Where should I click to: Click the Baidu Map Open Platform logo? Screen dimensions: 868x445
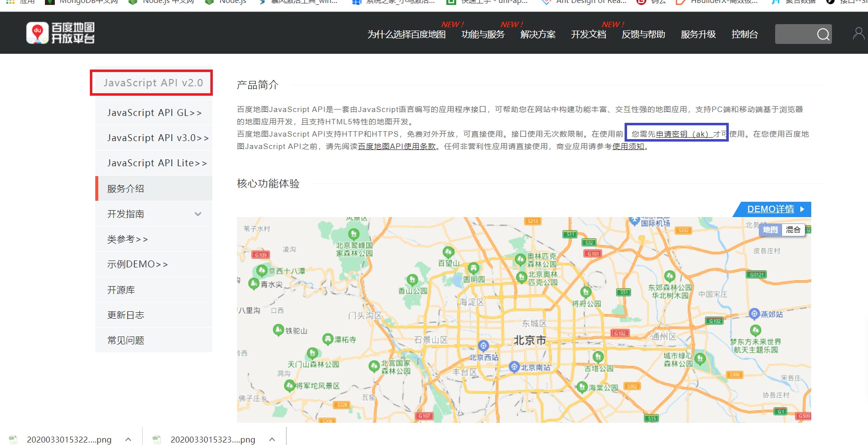(60, 33)
